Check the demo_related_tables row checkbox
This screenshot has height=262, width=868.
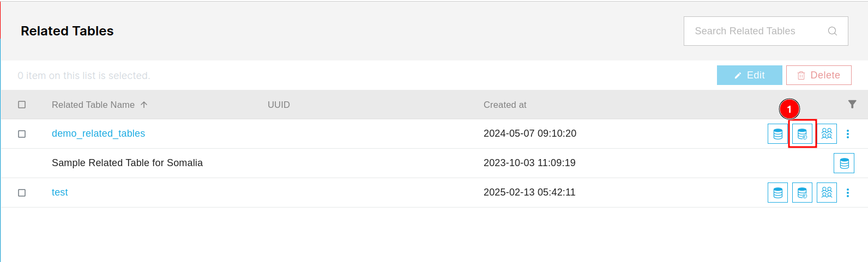pyautogui.click(x=22, y=134)
